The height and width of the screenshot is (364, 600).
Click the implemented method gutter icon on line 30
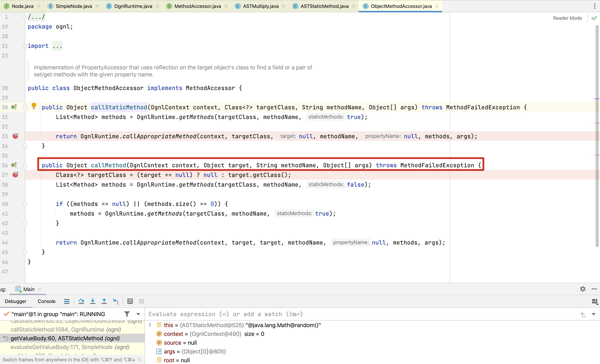pos(14,107)
